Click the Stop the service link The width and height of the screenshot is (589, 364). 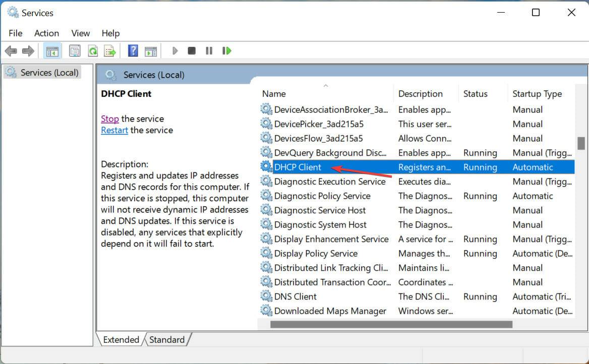tap(110, 118)
